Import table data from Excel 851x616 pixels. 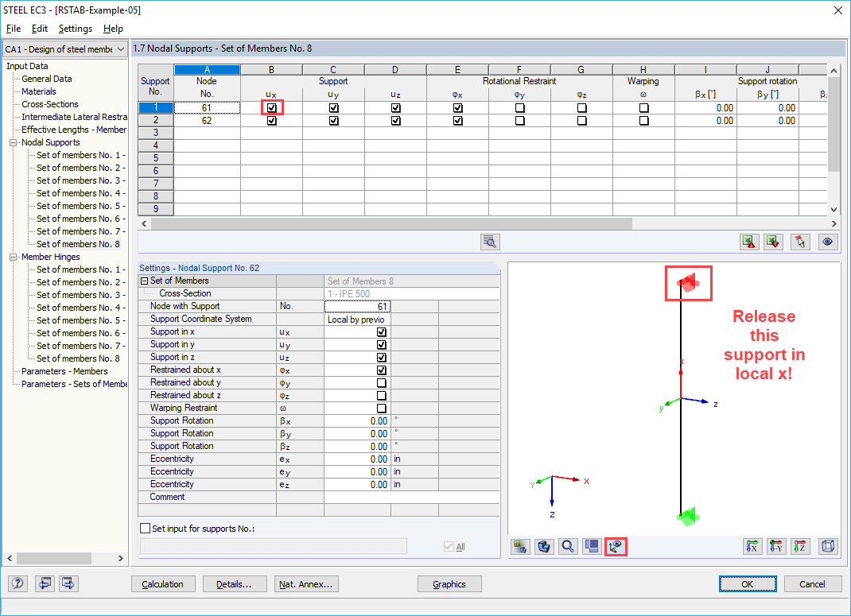click(772, 242)
